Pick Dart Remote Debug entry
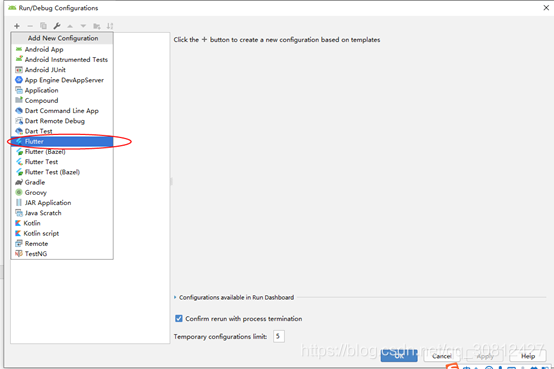 62,121
